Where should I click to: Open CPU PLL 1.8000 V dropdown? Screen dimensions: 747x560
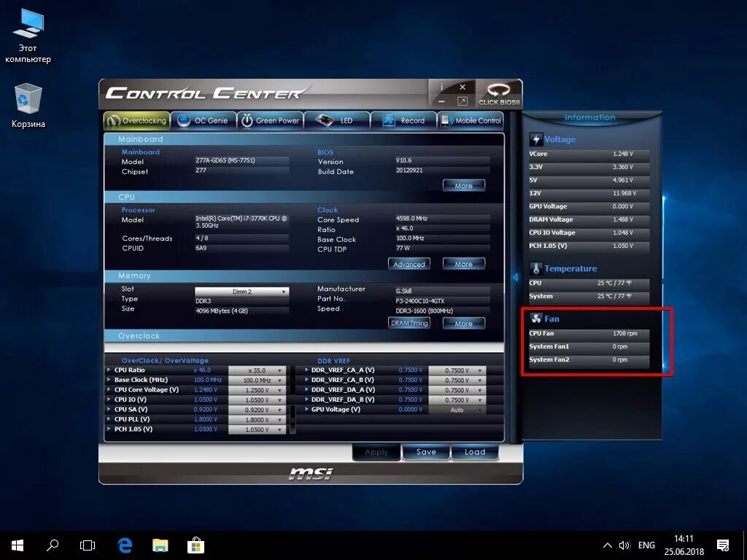click(x=258, y=419)
